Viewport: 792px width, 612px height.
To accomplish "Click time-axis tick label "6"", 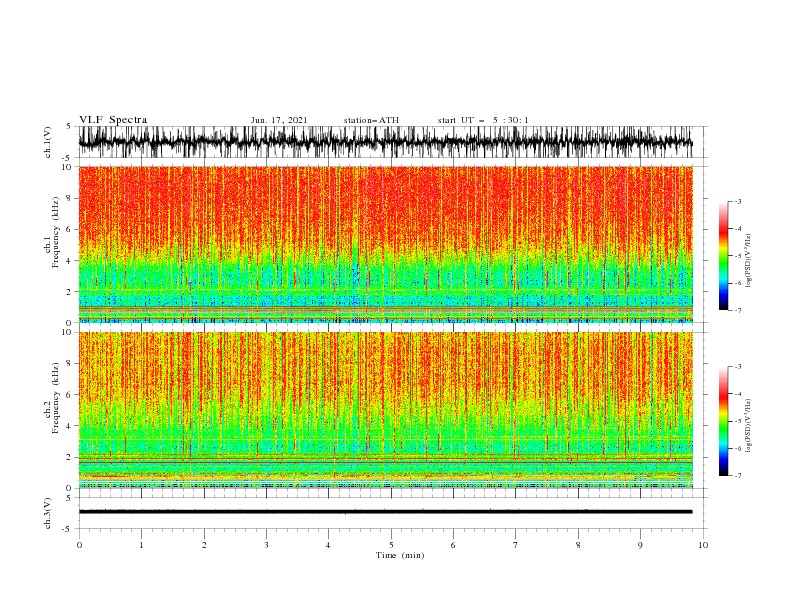I will (x=453, y=545).
